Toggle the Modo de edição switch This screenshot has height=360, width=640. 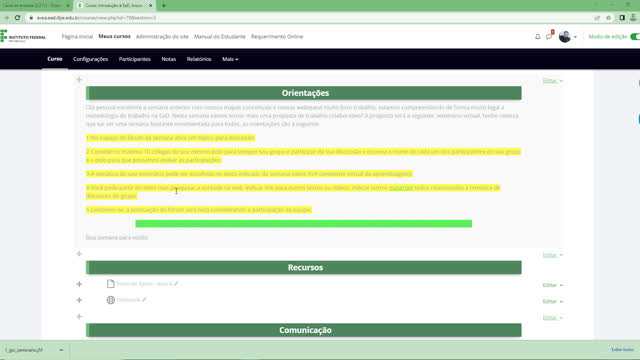pos(635,37)
